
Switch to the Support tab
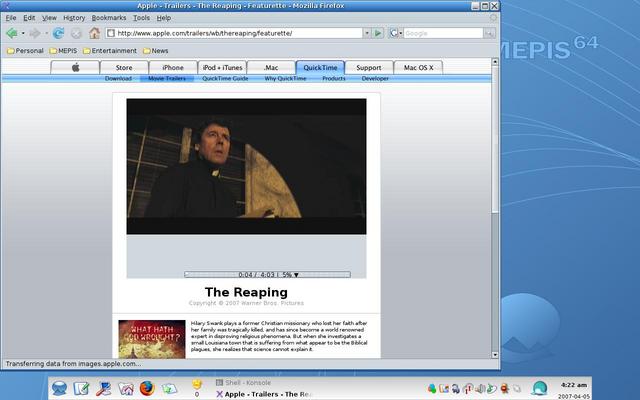(x=369, y=67)
